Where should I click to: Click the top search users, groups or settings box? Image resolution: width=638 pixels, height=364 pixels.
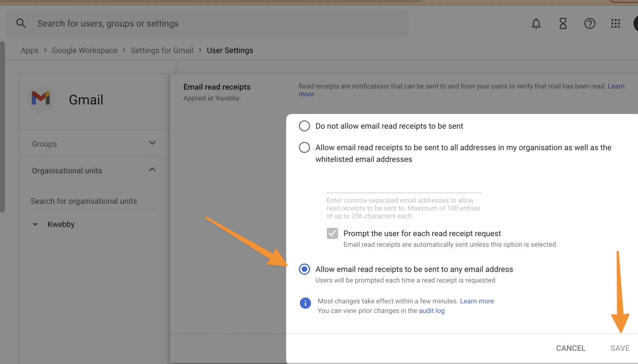[x=207, y=23]
